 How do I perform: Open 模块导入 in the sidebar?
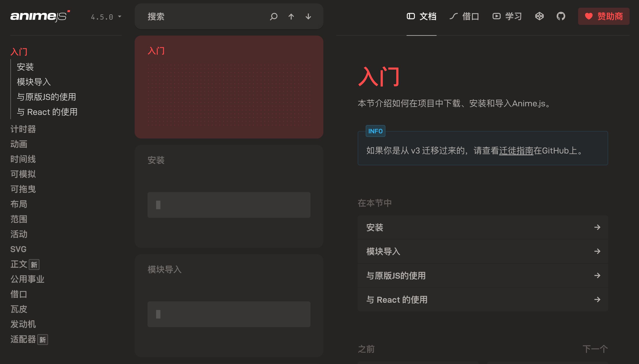coord(34,82)
